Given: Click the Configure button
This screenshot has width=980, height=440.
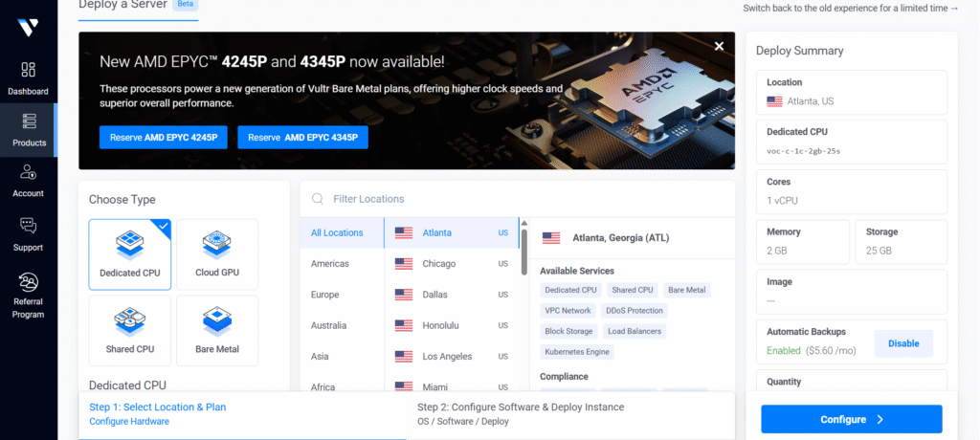Looking at the screenshot, I should pyautogui.click(x=851, y=419).
